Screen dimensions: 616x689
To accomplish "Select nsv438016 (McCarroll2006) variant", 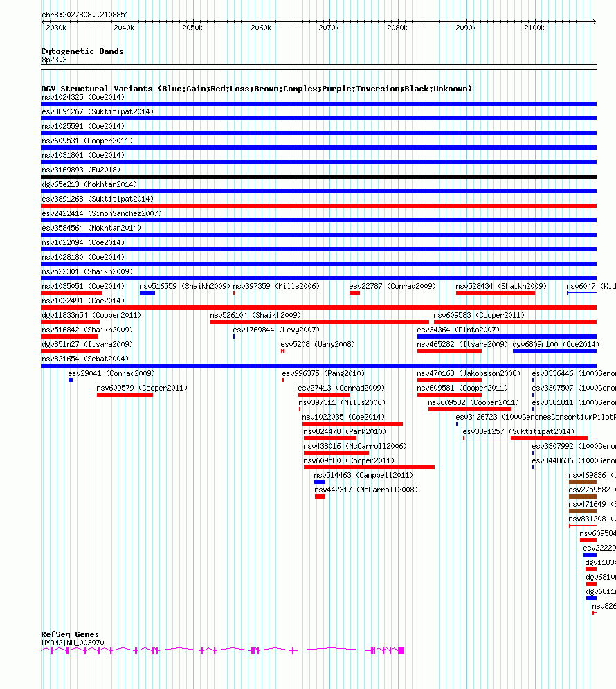I will coord(336,453).
